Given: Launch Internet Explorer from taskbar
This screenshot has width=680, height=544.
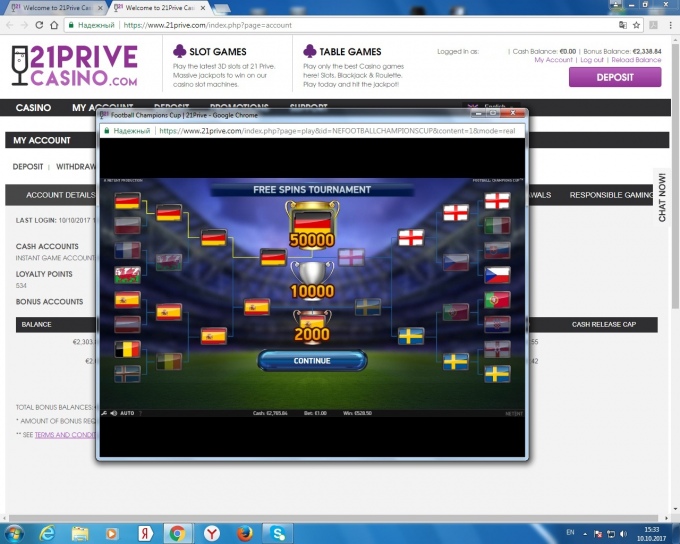Looking at the screenshot, I should click(47, 533).
